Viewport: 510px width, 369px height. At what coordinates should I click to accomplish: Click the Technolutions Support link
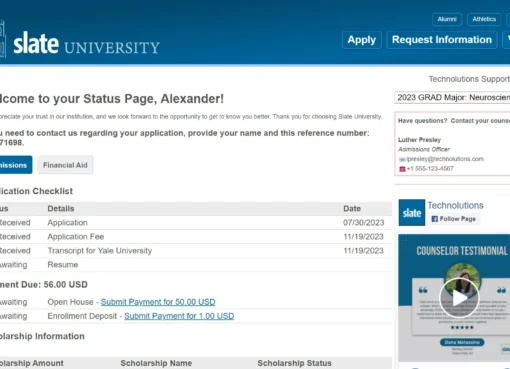click(x=469, y=79)
